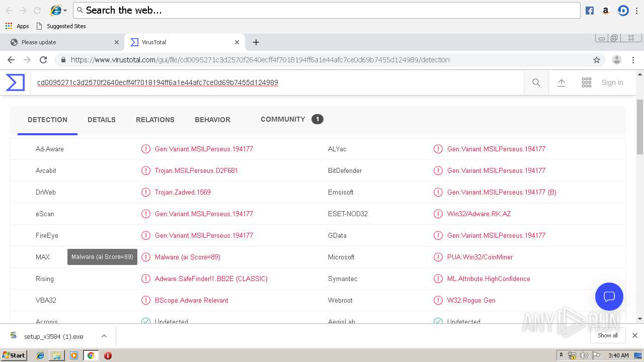The width and height of the screenshot is (644, 362).
Task: Click the Facebook icon in top toolbar
Action: (590, 11)
